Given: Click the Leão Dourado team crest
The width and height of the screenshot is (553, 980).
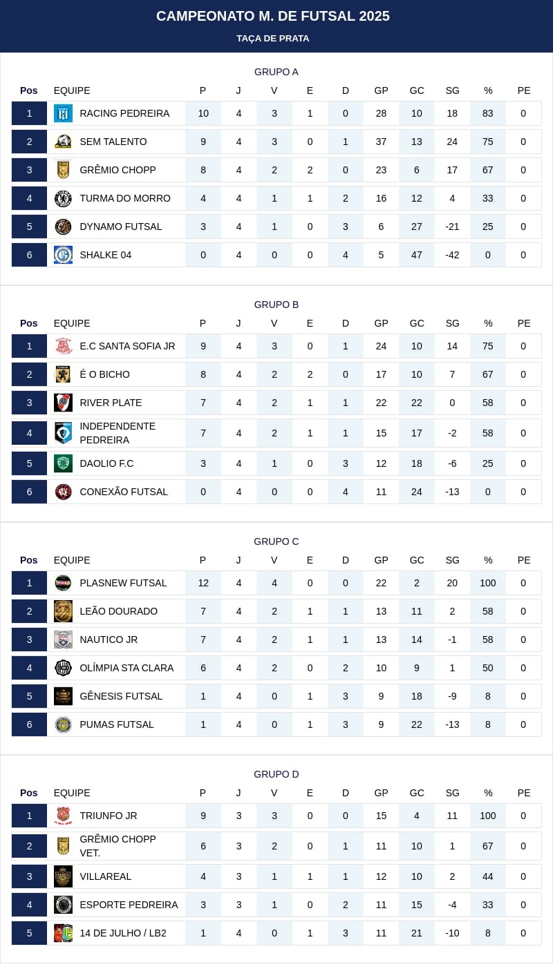Looking at the screenshot, I should [x=63, y=611].
